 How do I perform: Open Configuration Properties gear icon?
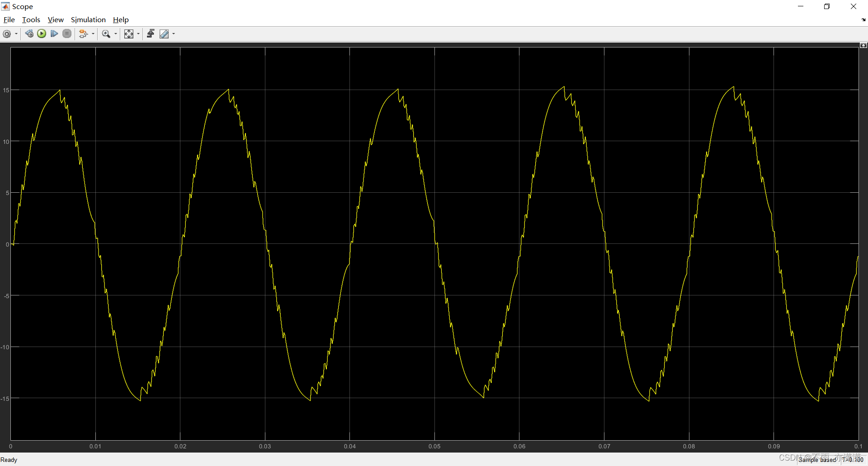7,34
